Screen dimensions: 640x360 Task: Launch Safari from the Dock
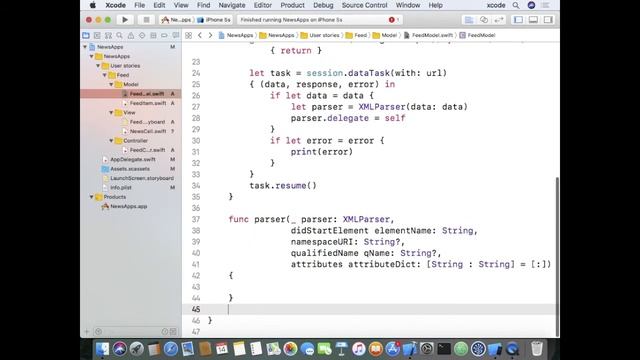coord(171,349)
